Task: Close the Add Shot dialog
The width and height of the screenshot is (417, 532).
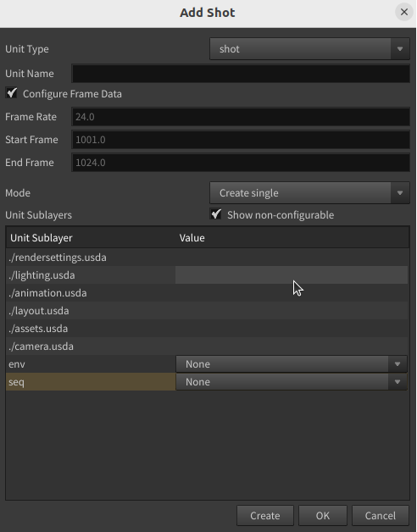Action: tap(403, 12)
